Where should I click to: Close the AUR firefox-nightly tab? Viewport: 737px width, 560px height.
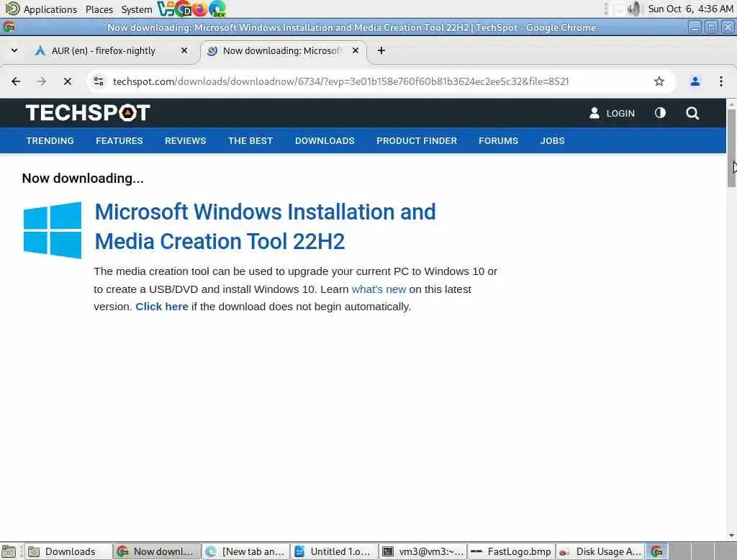click(184, 50)
